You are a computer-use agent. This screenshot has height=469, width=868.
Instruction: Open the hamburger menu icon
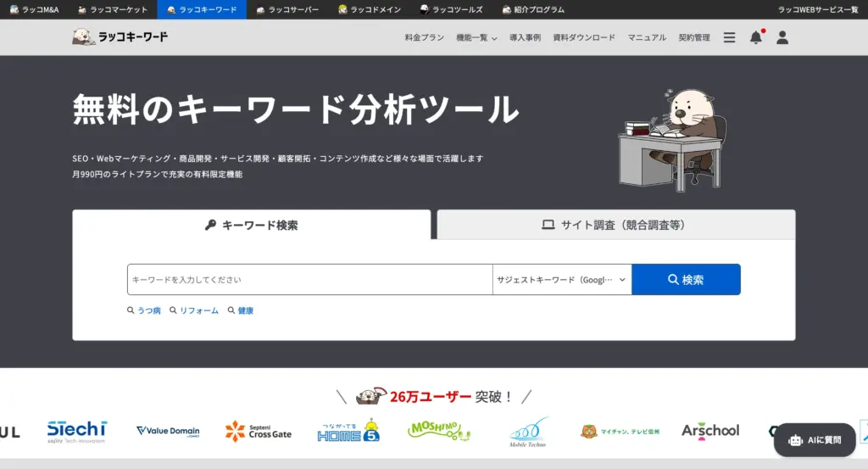pyautogui.click(x=729, y=37)
